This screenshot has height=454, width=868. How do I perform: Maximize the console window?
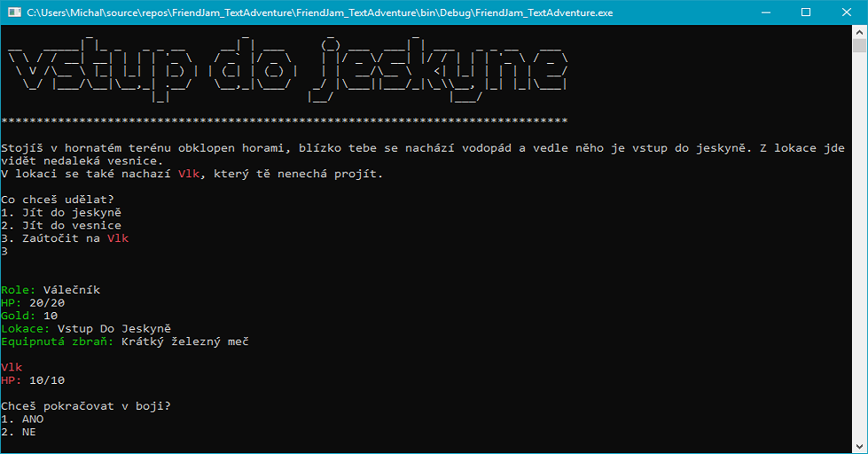coord(806,13)
